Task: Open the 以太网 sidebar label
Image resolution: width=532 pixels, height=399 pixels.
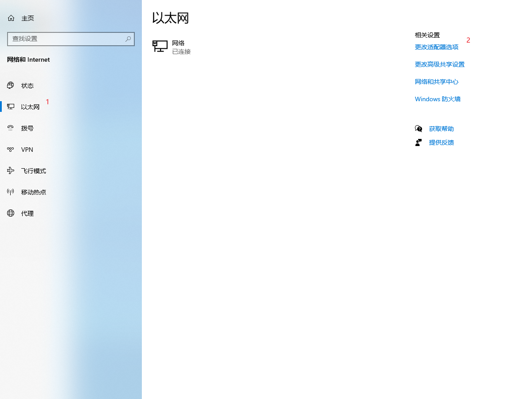Action: [30, 107]
